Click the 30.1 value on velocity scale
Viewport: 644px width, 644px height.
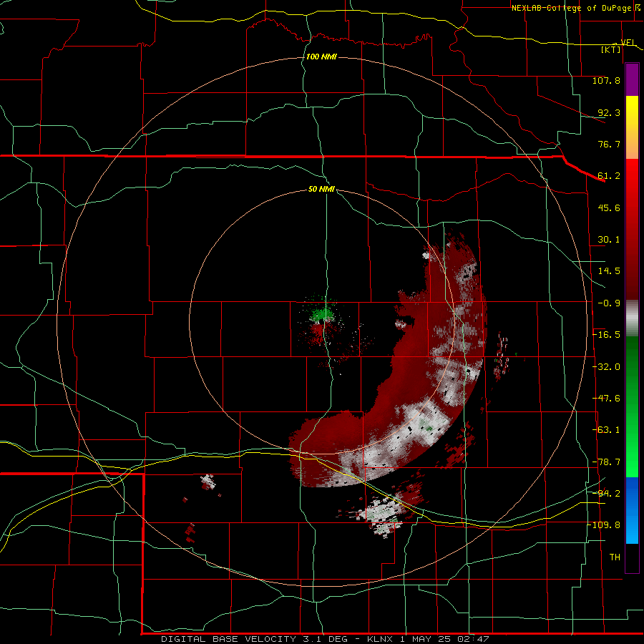point(609,240)
